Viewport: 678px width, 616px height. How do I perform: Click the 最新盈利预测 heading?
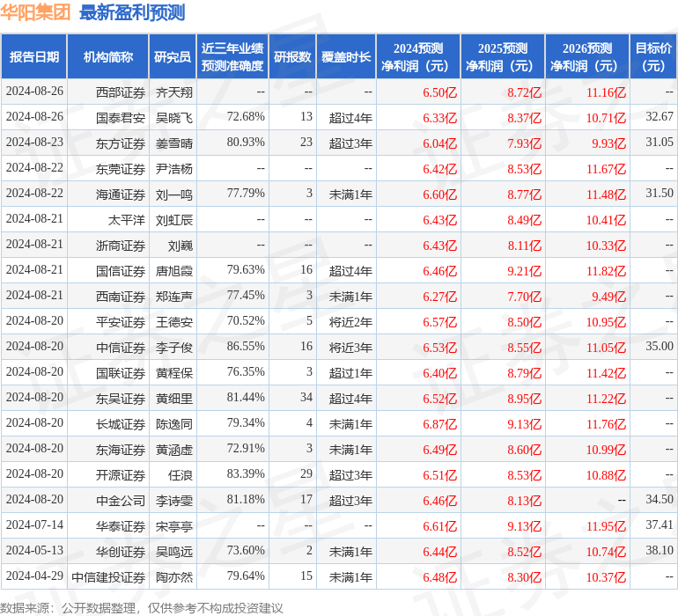(x=132, y=12)
